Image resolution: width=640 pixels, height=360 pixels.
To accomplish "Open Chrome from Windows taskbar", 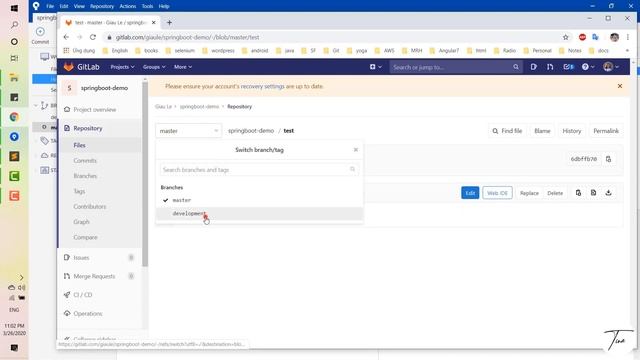I will pyautogui.click(x=14, y=117).
